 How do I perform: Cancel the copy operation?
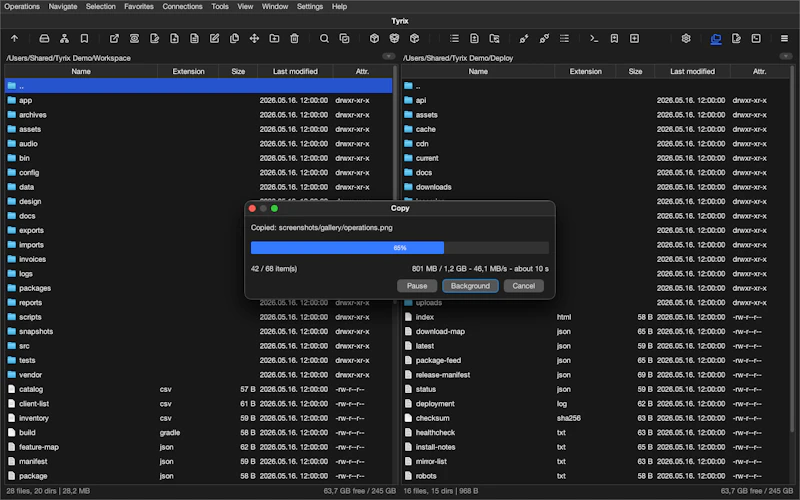523,286
